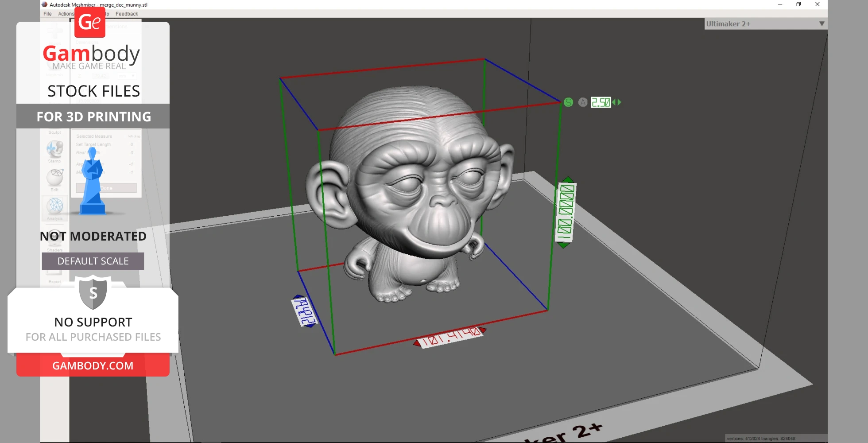The height and width of the screenshot is (443, 868).
Task: Open the Feedback menu
Action: coord(127,14)
